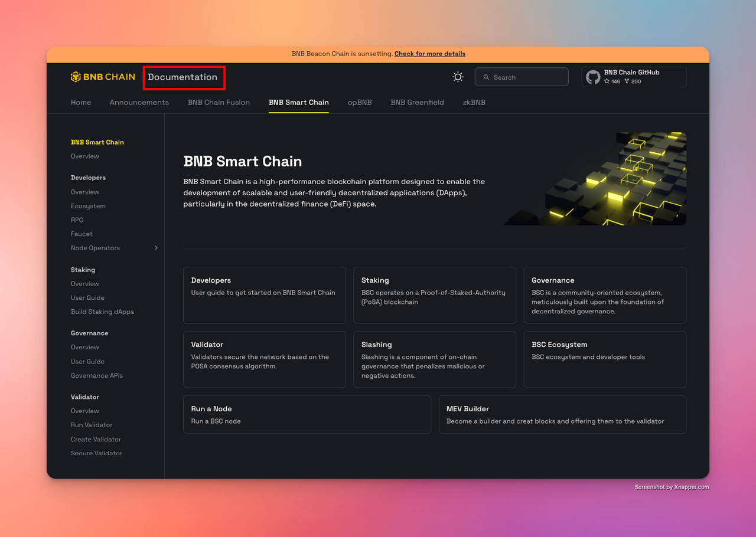Open the Staking card

coord(434,294)
